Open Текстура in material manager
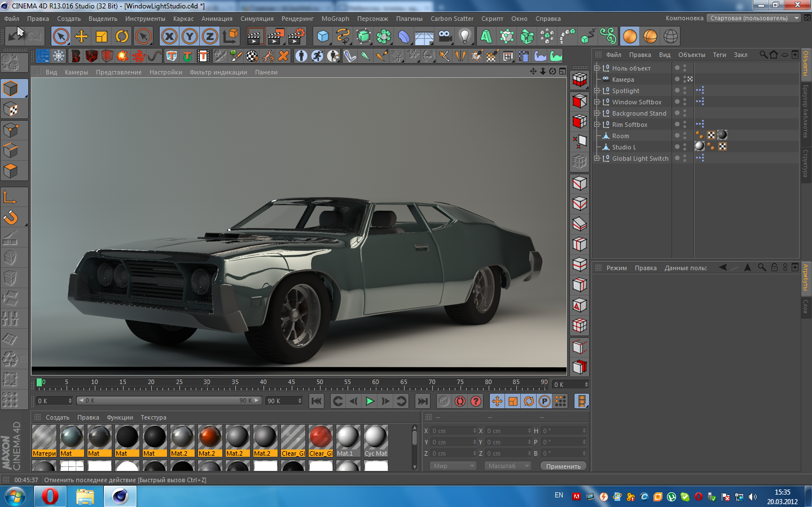Viewport: 812px width, 507px height. 153,417
